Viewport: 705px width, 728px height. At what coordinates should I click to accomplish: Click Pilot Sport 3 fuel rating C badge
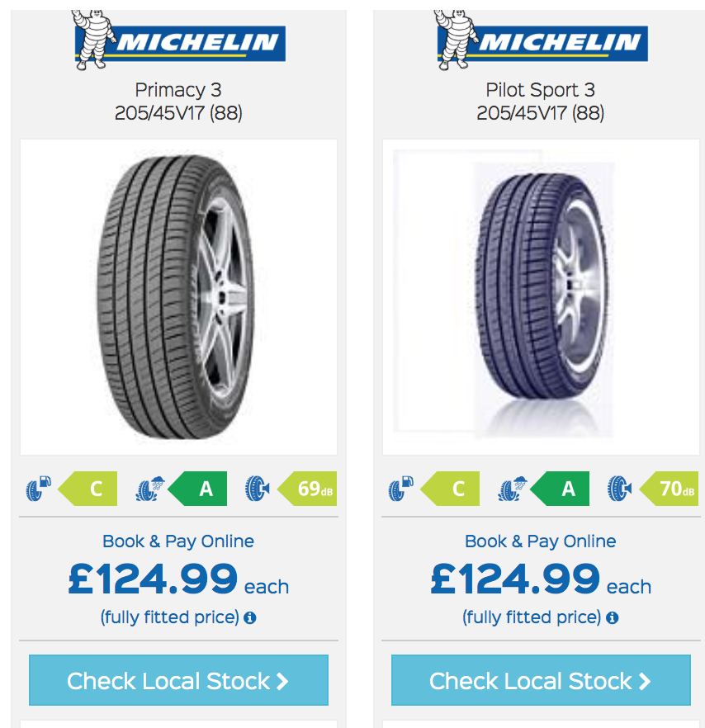[457, 489]
